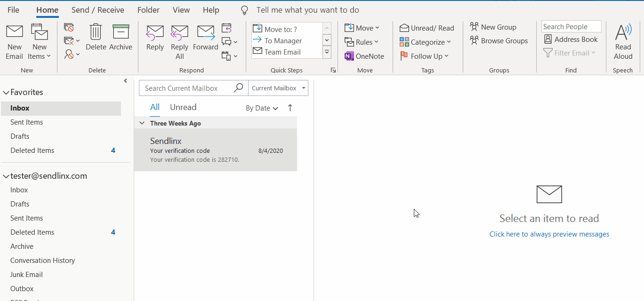Select the Team Email quick step
This screenshot has width=644, height=301.
(x=287, y=52)
